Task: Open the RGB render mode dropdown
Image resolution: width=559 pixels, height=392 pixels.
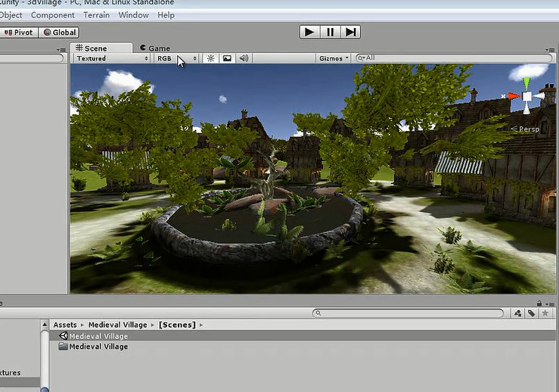Action: pos(177,58)
